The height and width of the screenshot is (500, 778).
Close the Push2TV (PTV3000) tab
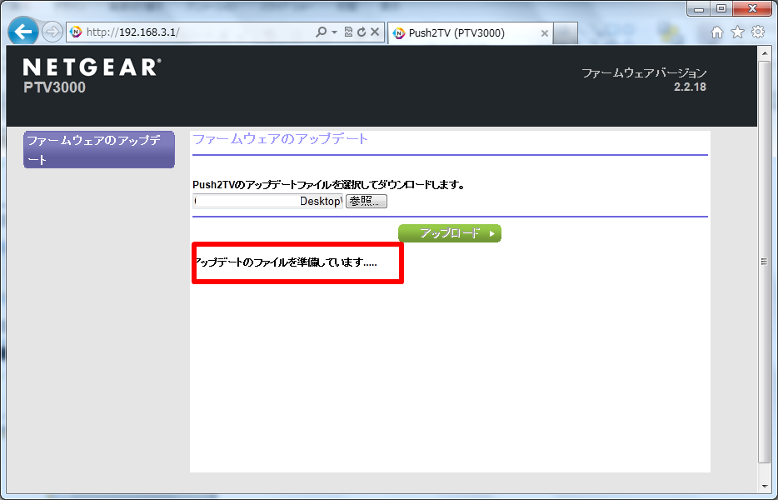544,33
